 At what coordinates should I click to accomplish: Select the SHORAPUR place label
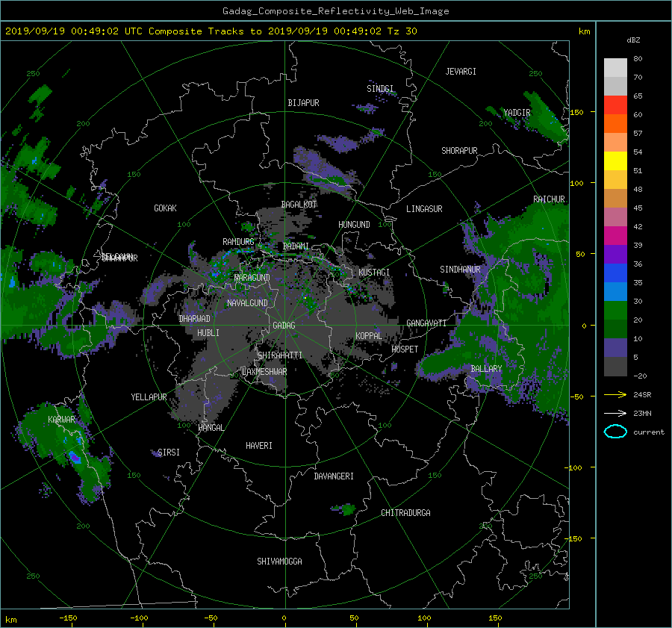459,151
